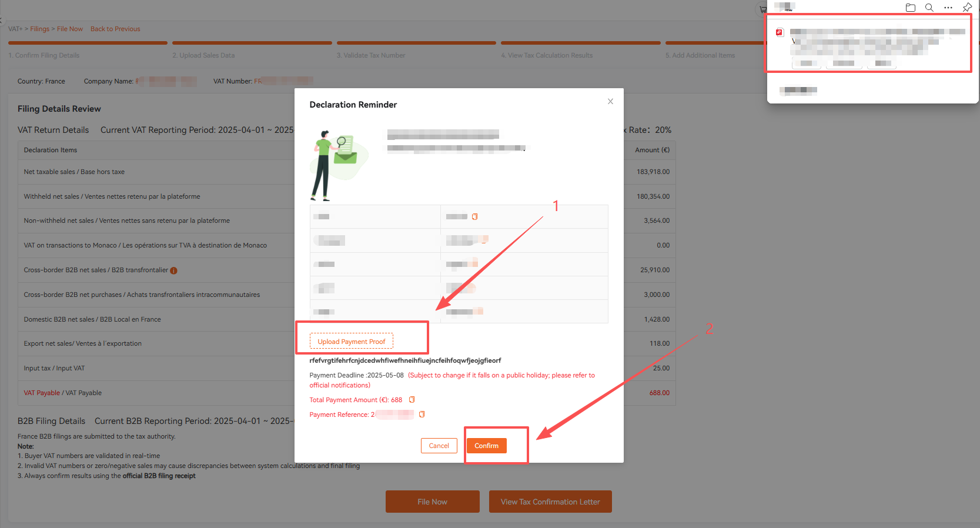Click the 3,564.00 amount

(x=657, y=220)
